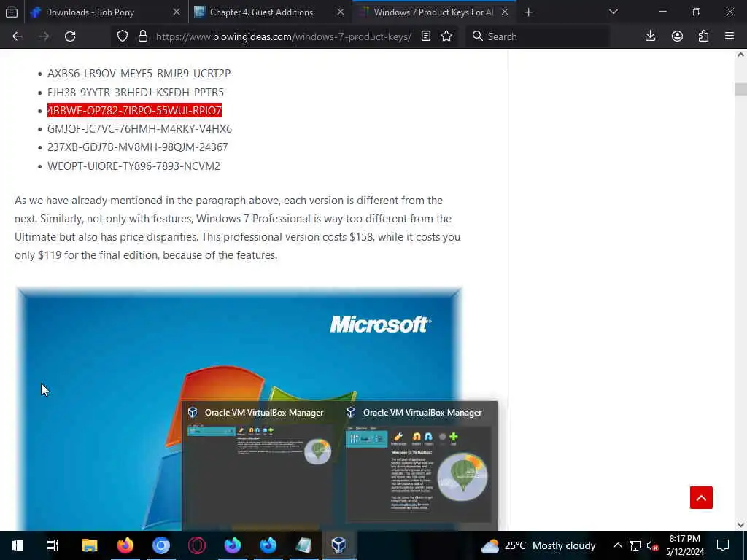
Task: Click key FJH38-9YYTR-3RHFDJ-KSFDH-PPTR5
Action: click(x=135, y=92)
